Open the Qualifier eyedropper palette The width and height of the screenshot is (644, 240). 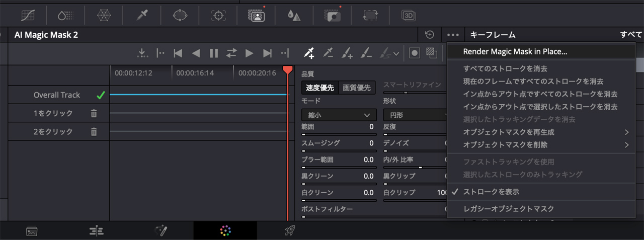(142, 15)
